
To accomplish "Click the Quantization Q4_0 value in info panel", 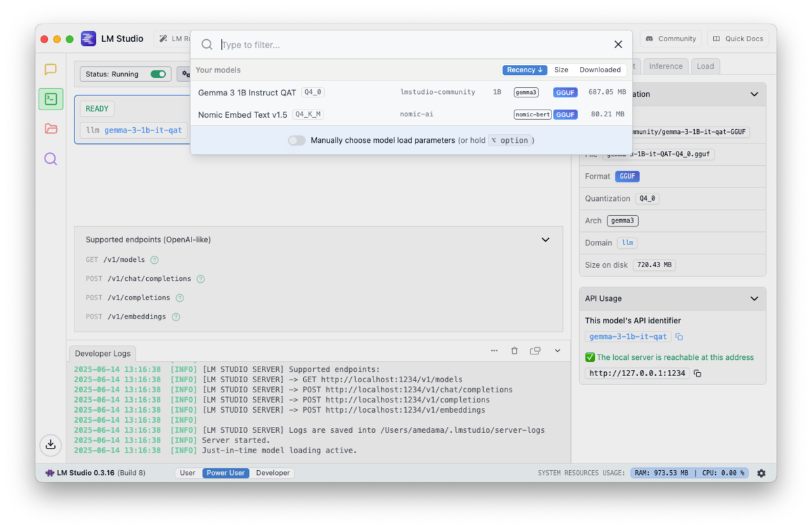I will coord(647,199).
